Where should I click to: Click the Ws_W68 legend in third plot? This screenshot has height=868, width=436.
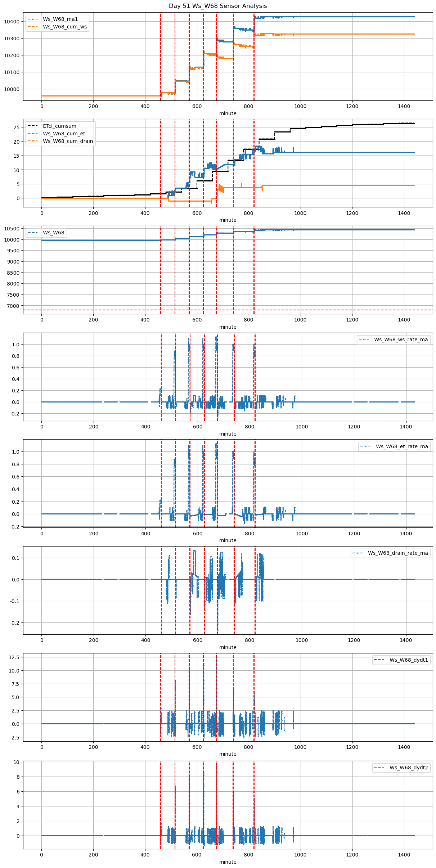click(53, 233)
